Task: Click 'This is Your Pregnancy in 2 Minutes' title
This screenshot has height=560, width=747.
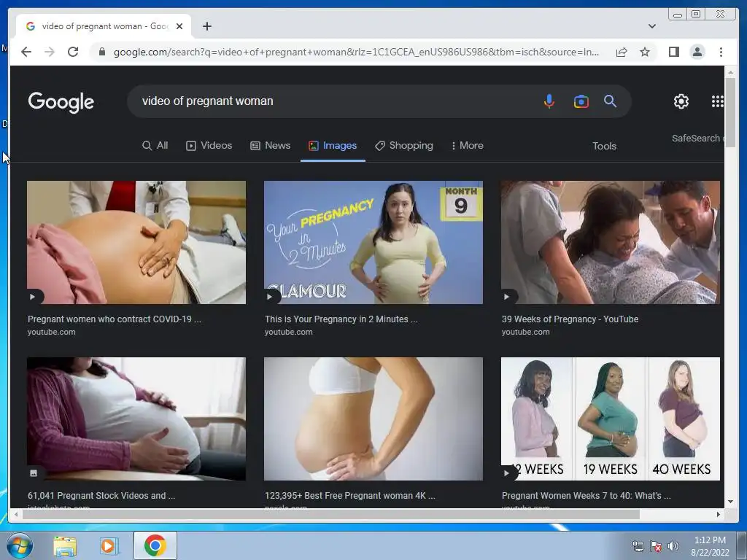Action: (341, 319)
